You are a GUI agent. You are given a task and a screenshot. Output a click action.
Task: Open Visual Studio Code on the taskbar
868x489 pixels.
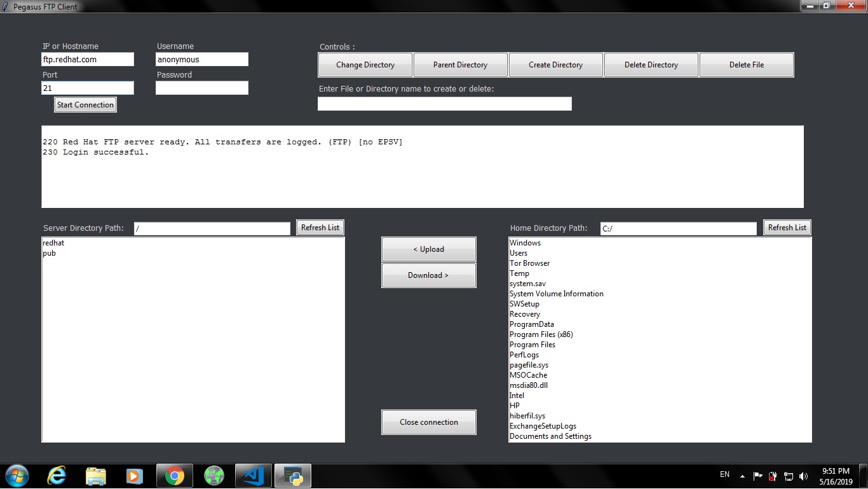tap(253, 476)
